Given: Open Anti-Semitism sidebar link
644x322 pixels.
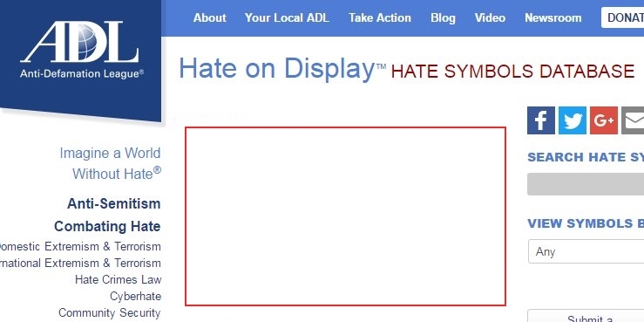Looking at the screenshot, I should (x=114, y=203).
